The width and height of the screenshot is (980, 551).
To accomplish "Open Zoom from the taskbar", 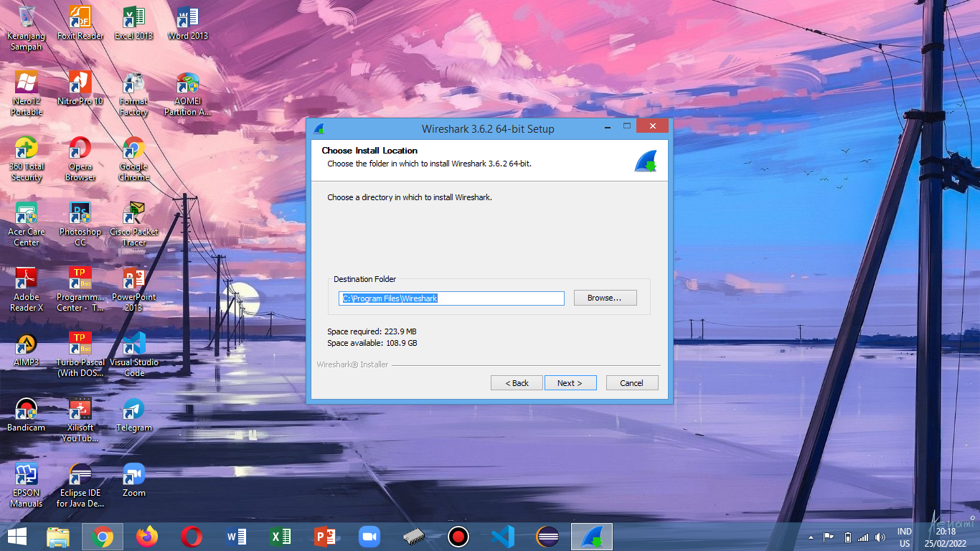I will (369, 536).
